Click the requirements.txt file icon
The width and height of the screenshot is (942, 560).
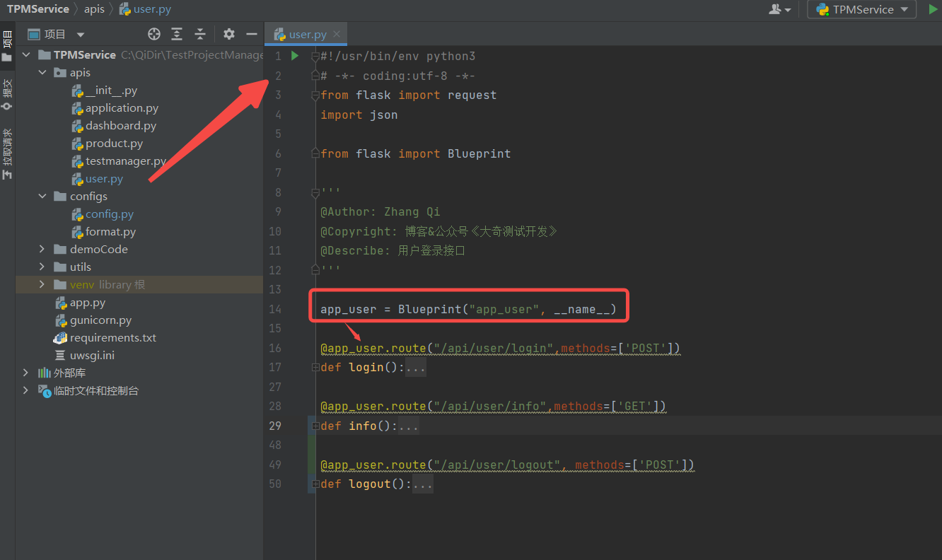pyautogui.click(x=60, y=337)
